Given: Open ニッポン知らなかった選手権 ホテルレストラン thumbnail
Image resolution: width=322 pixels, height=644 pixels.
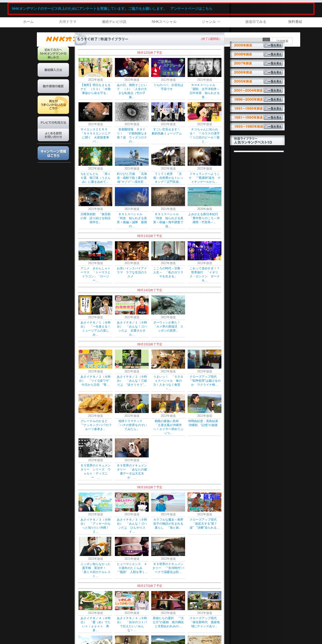Looking at the screenshot, I should [95, 546].
